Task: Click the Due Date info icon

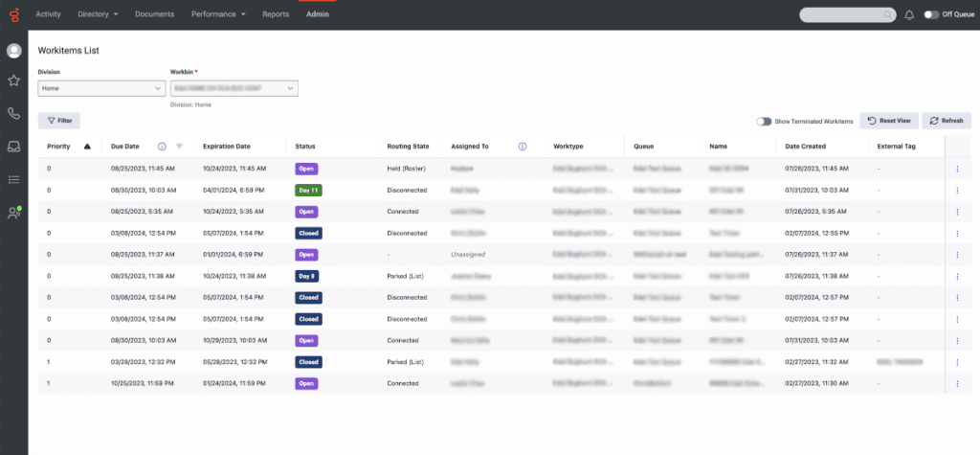Action: click(162, 147)
